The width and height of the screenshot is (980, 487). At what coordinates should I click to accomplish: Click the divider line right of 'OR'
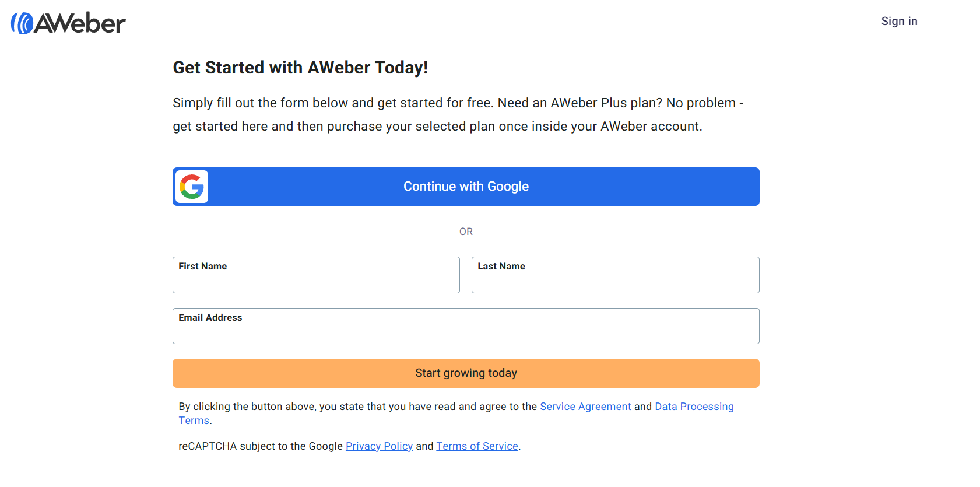(x=619, y=233)
